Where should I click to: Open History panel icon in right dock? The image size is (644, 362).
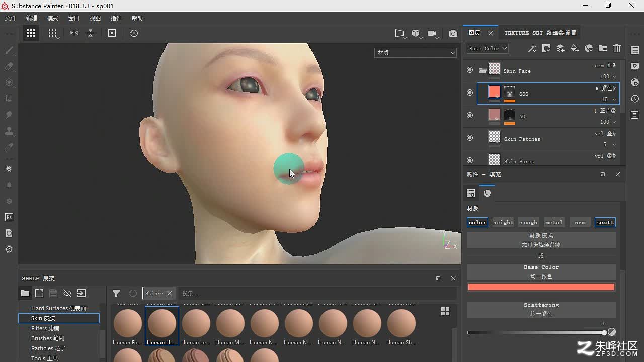635,99
